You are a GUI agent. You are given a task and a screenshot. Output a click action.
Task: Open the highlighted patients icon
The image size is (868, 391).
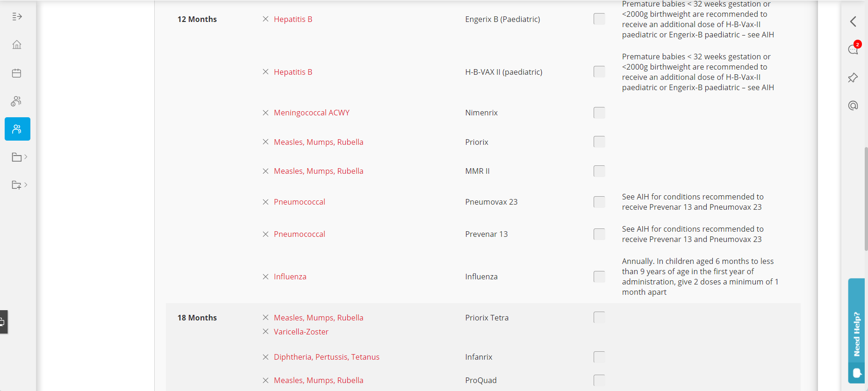(x=17, y=129)
